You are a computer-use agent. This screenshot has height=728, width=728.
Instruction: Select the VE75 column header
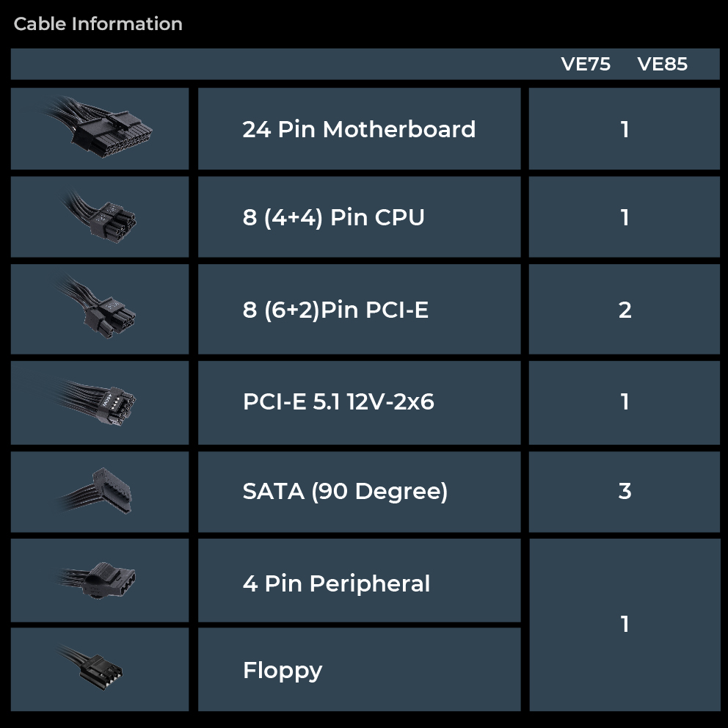[x=586, y=65]
